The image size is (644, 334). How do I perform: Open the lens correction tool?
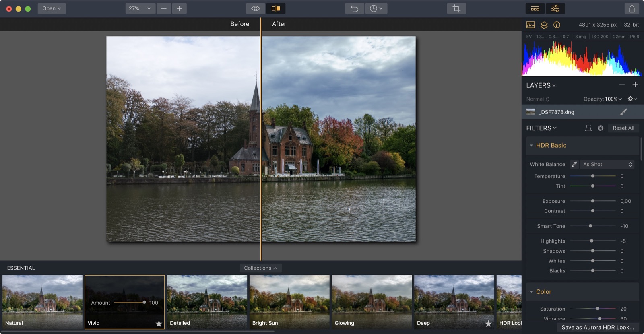pos(588,128)
